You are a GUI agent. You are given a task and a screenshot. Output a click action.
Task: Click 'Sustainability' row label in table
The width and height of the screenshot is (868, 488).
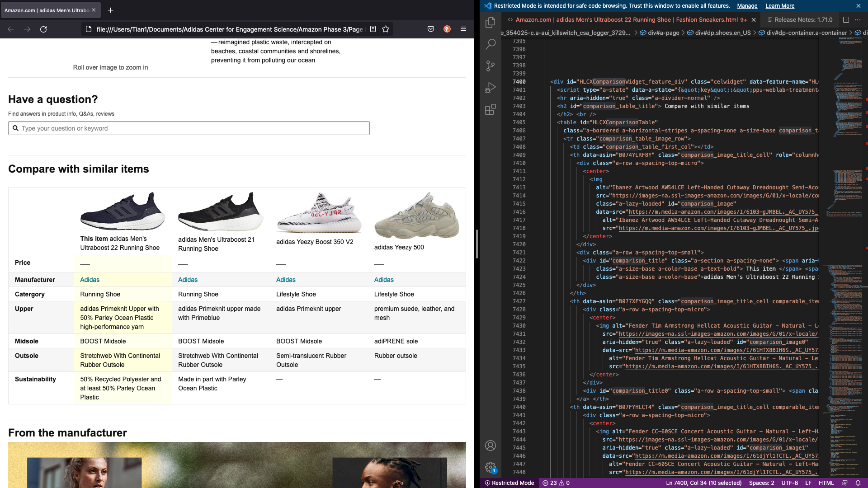pyautogui.click(x=35, y=379)
